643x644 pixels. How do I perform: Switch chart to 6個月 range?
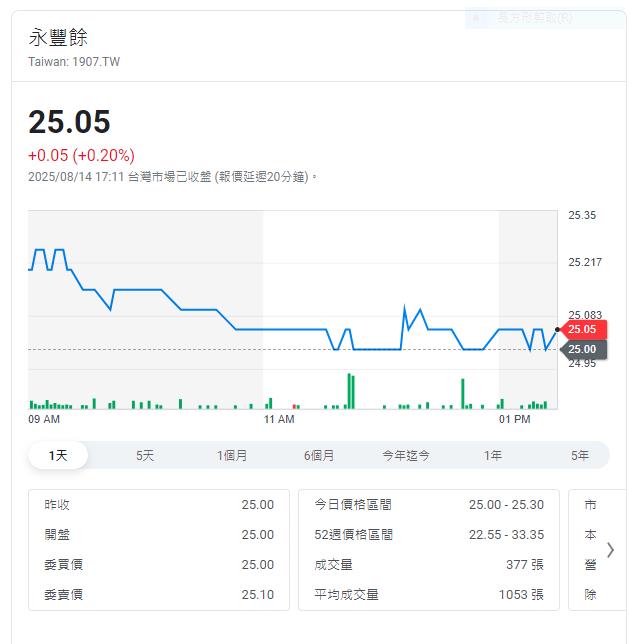319,455
